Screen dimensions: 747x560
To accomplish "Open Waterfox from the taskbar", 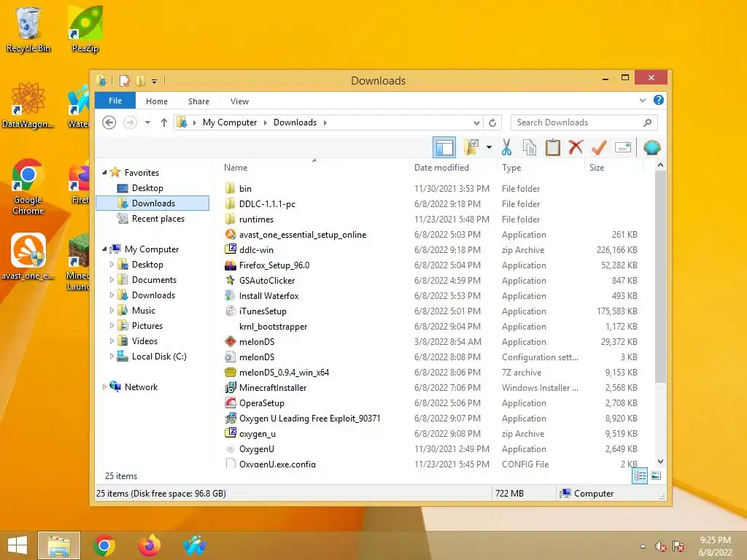I will 194,545.
